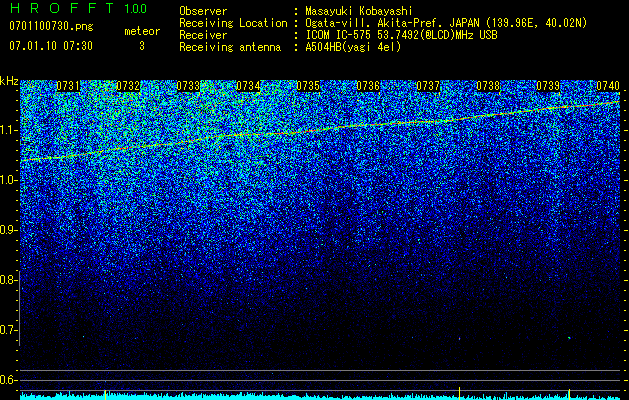Viewport: 629px width, 400px height.
Task: Click the A504HB(yagi 4el) antenna text
Action: click(353, 47)
